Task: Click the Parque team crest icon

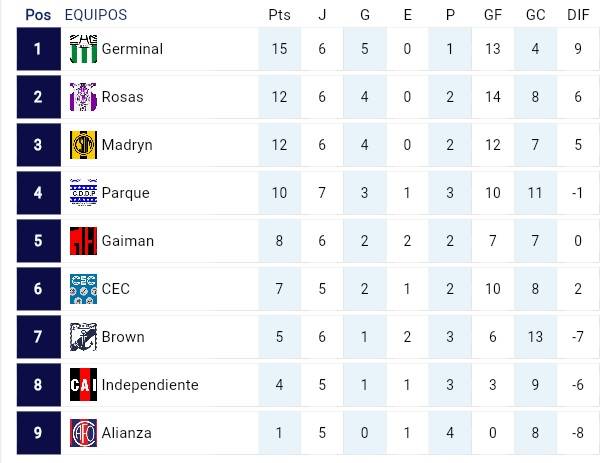Action: [83, 193]
